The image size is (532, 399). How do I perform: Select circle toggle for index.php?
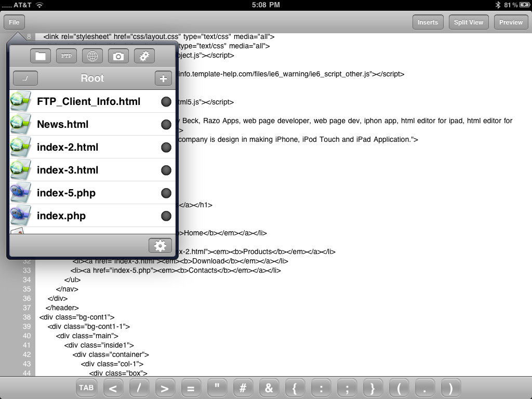[x=166, y=216]
